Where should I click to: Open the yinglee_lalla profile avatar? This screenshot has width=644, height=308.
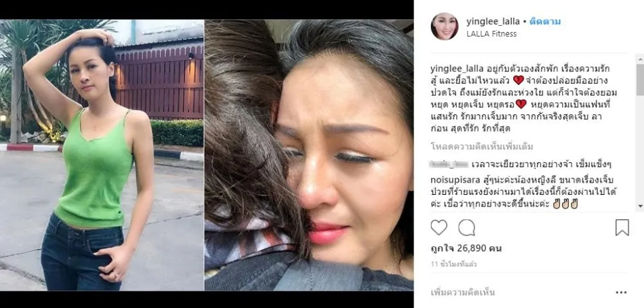pos(444,26)
